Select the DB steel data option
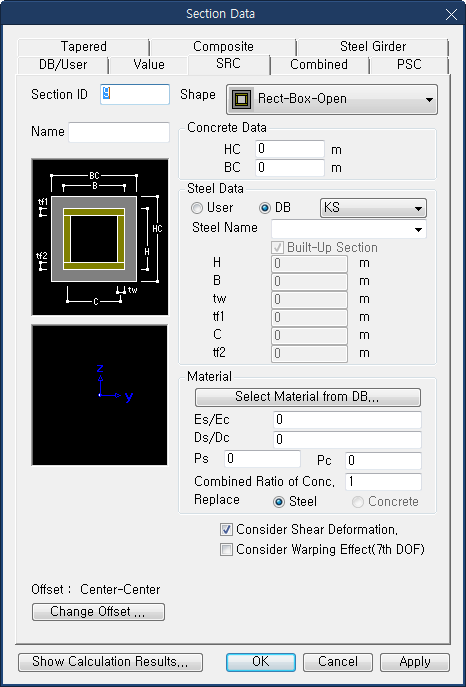Image resolution: width=466 pixels, height=687 pixels. [275, 208]
